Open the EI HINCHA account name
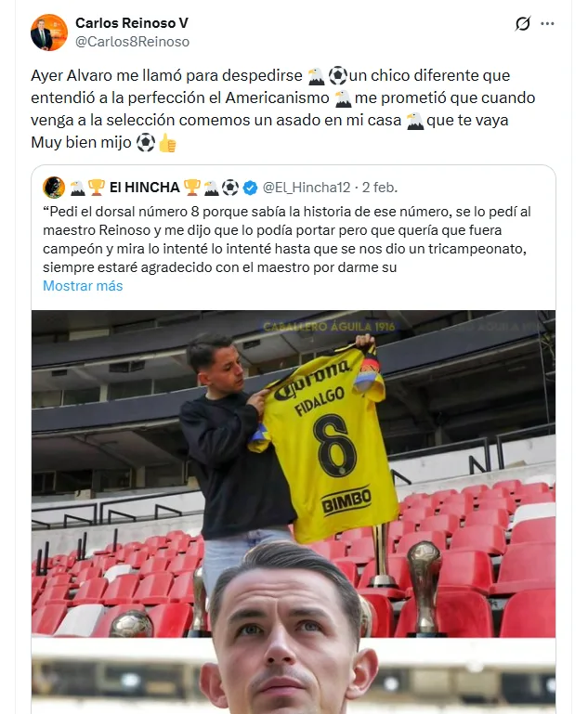 pyautogui.click(x=144, y=188)
